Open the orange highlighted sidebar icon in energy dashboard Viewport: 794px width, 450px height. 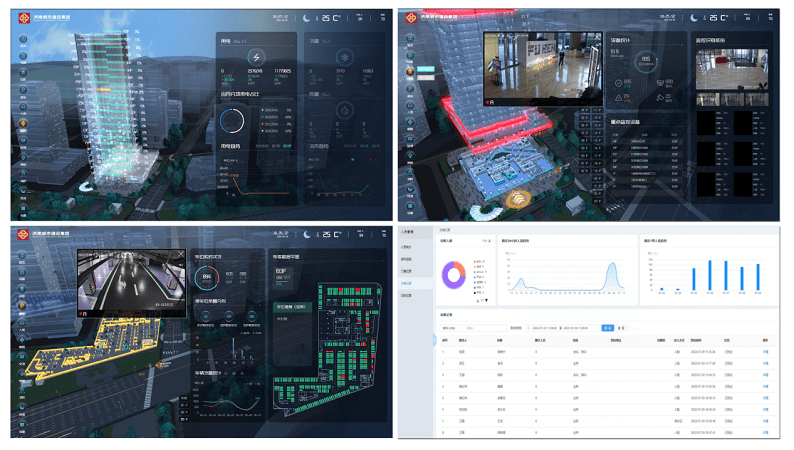tap(23, 123)
